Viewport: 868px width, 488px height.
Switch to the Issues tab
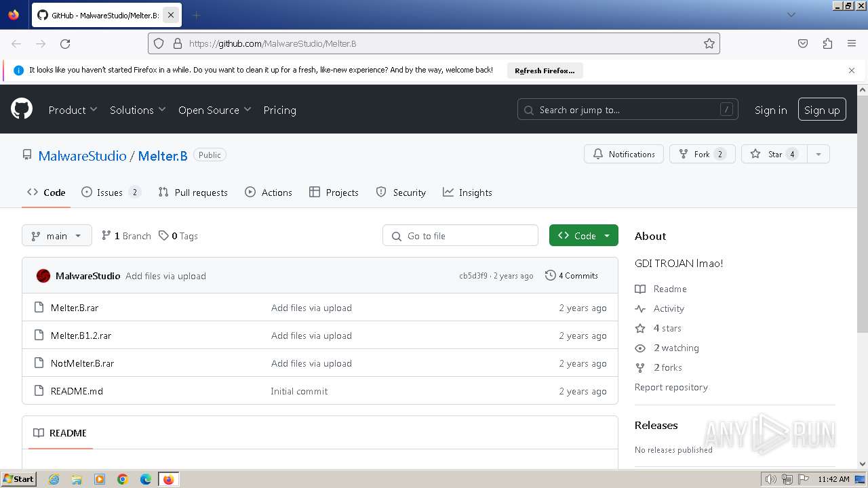(x=111, y=192)
